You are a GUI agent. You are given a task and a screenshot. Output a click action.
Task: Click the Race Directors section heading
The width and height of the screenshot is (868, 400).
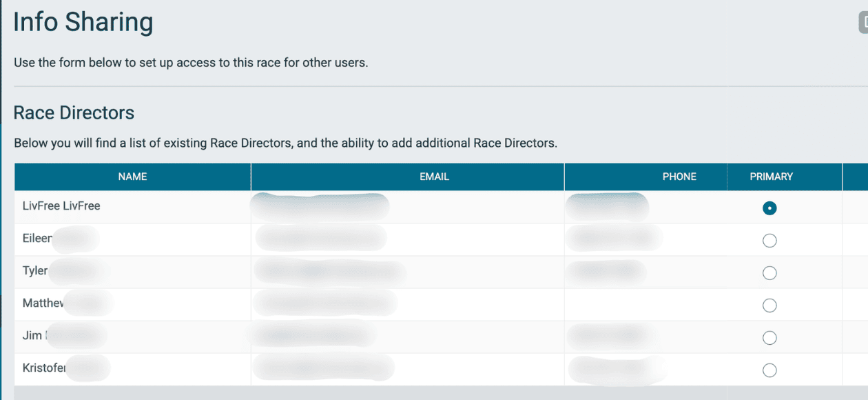pyautogui.click(x=74, y=112)
